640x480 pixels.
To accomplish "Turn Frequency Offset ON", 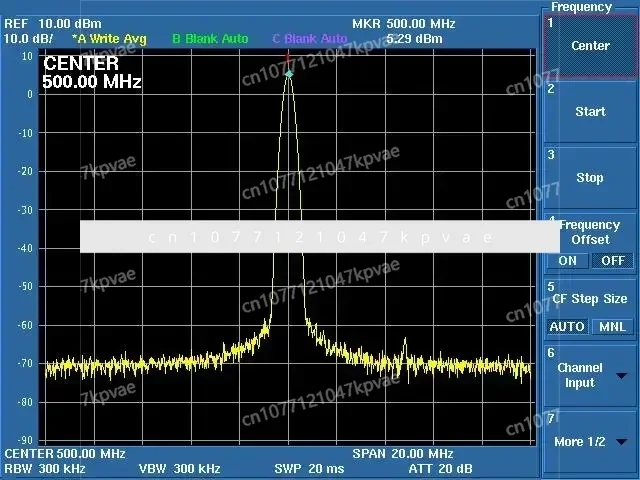I will coord(567,261).
